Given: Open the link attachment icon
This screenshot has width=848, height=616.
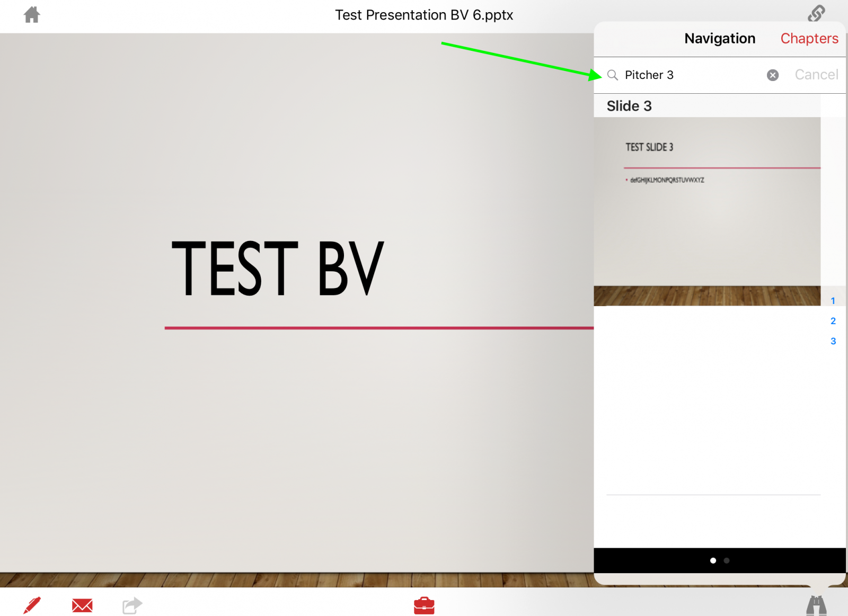Looking at the screenshot, I should [816, 14].
